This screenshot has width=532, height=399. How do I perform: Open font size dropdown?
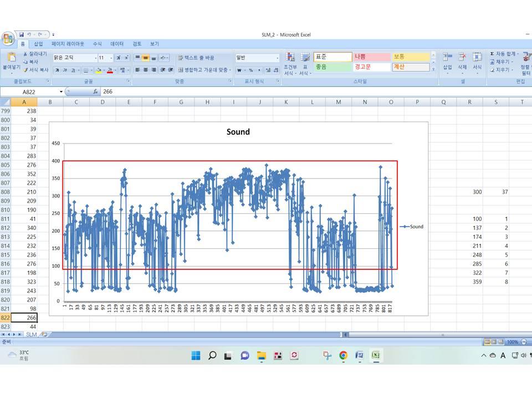(x=111, y=58)
